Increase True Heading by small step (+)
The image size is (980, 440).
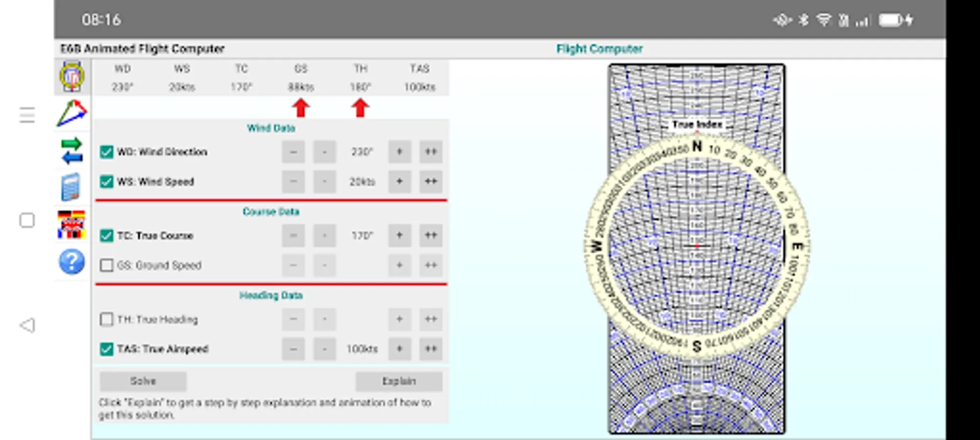[x=400, y=320]
